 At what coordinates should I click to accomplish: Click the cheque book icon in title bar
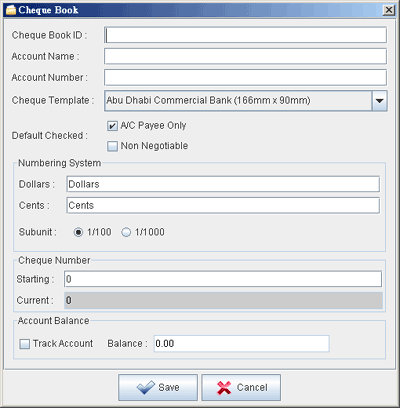(x=11, y=10)
